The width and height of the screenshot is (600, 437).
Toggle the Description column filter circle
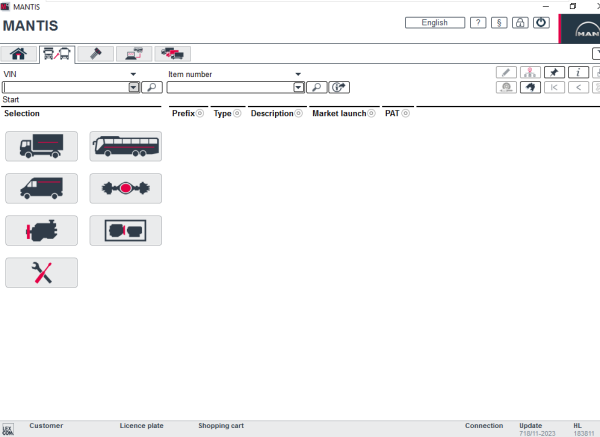tap(299, 113)
